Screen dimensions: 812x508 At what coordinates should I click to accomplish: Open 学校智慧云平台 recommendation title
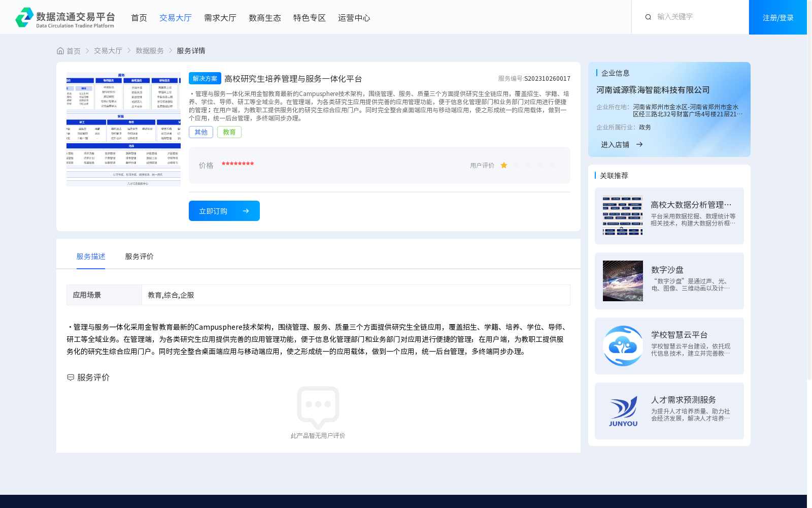[x=680, y=335]
